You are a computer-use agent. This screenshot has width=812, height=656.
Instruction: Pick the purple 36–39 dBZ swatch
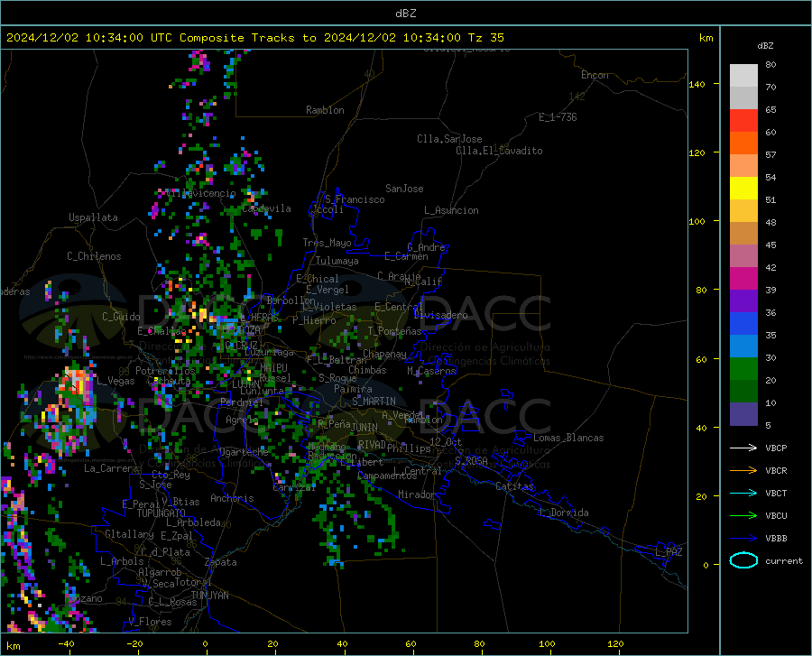coord(743,301)
